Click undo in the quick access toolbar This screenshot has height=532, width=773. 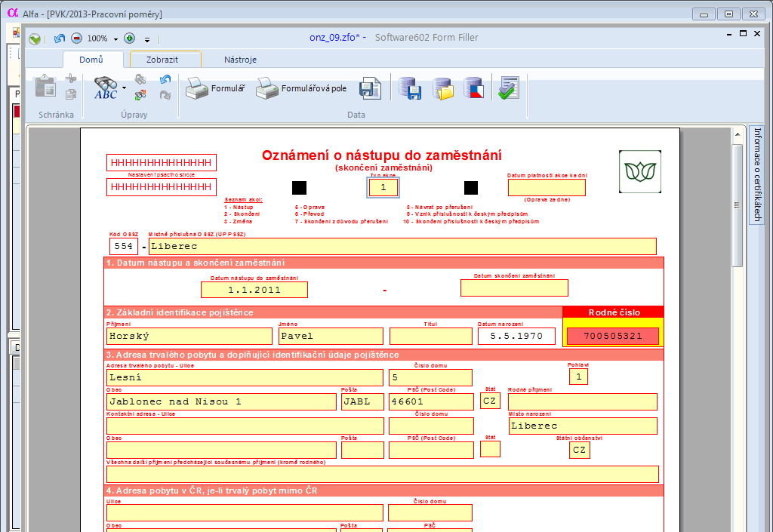[60, 38]
